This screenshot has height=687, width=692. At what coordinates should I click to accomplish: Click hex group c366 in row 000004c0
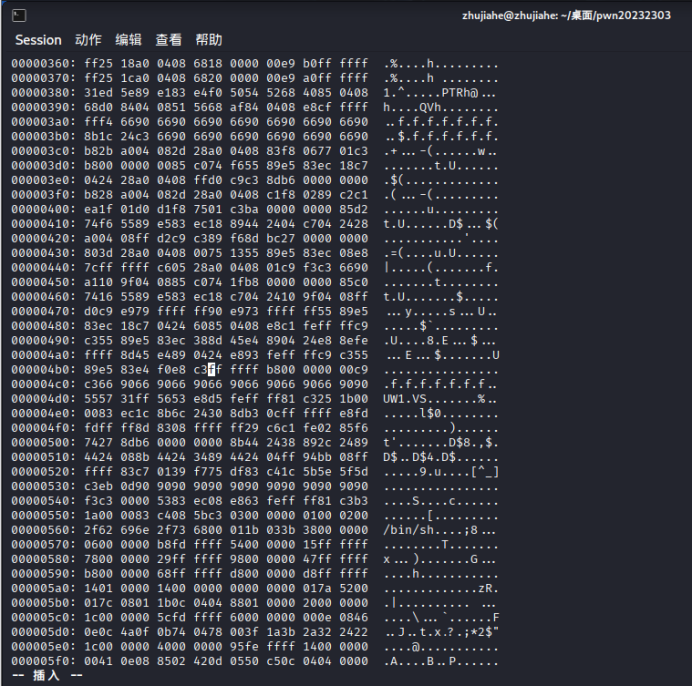(99, 384)
